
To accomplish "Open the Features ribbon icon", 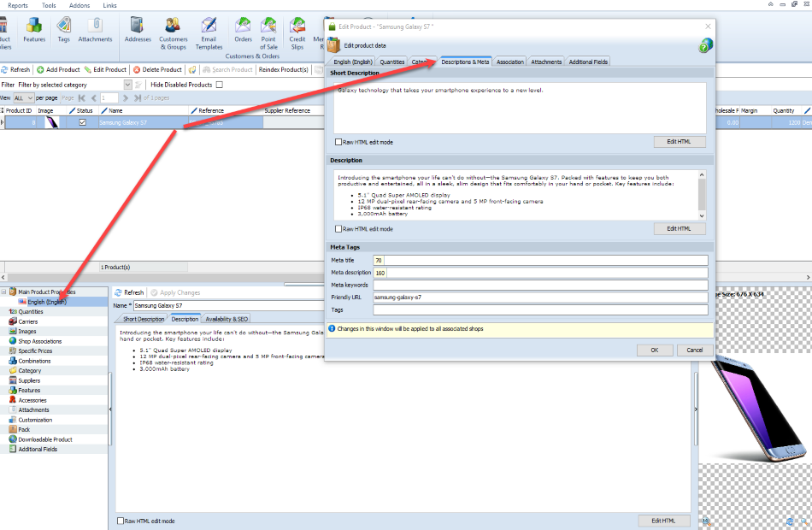I will 34,30.
